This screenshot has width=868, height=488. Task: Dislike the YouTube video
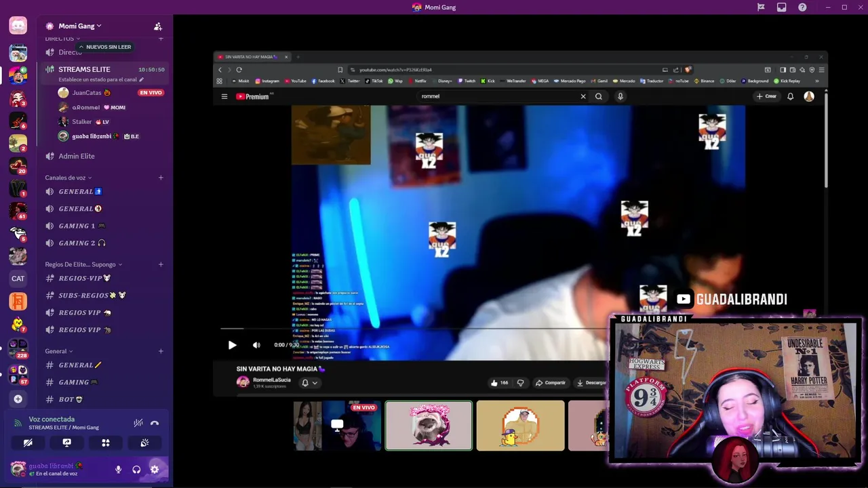[x=521, y=383]
